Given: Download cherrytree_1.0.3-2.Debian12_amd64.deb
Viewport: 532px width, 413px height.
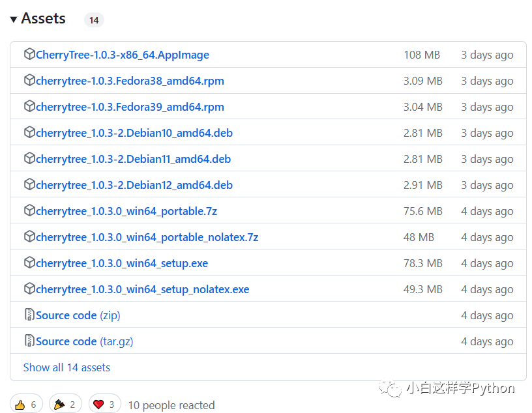Looking at the screenshot, I should click(x=134, y=185).
